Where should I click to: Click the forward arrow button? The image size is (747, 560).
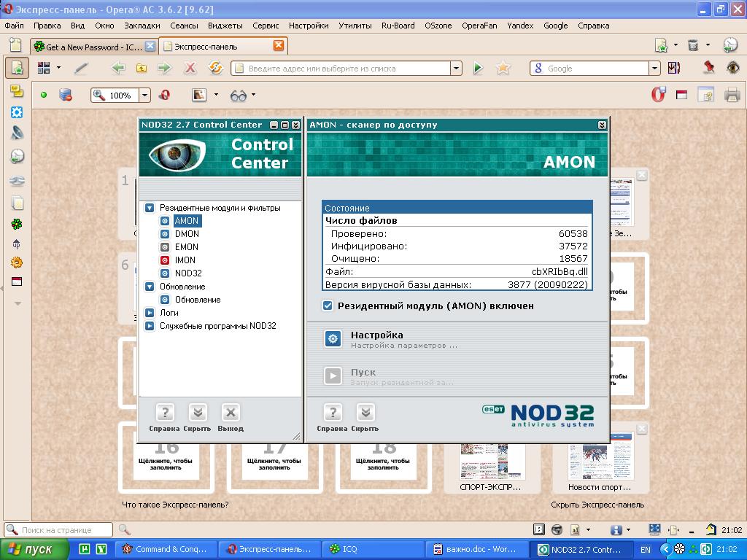click(164, 68)
